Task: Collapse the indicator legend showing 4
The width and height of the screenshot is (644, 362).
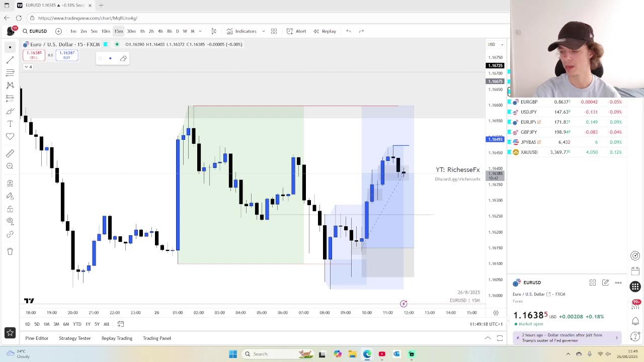Action: tap(28, 67)
